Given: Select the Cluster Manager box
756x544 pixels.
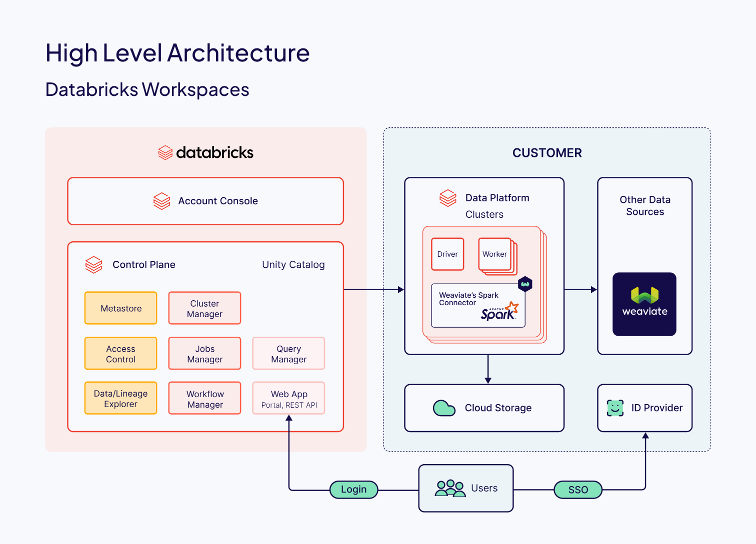Looking at the screenshot, I should [x=205, y=308].
